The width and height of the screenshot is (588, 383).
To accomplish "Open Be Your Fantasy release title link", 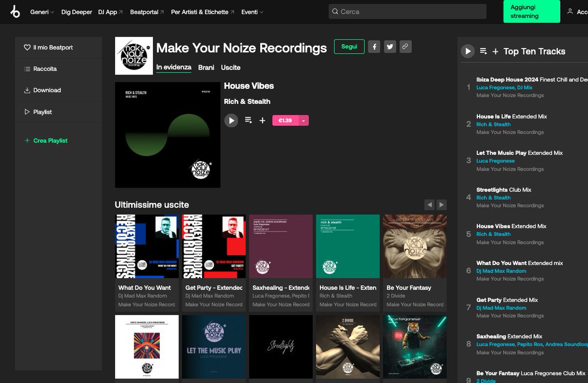I will pos(409,287).
